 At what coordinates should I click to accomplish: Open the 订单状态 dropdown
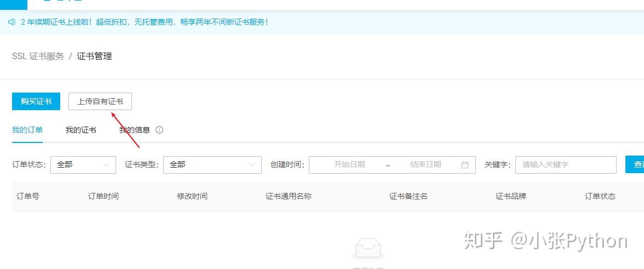pos(83,165)
